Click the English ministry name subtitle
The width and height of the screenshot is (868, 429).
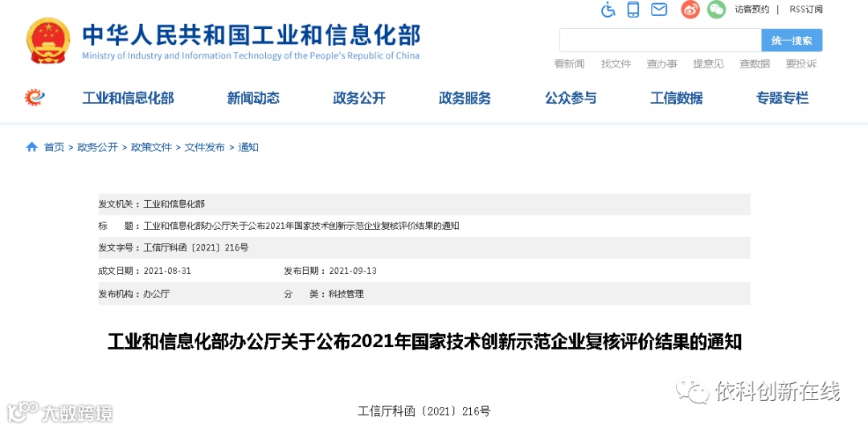pos(251,55)
